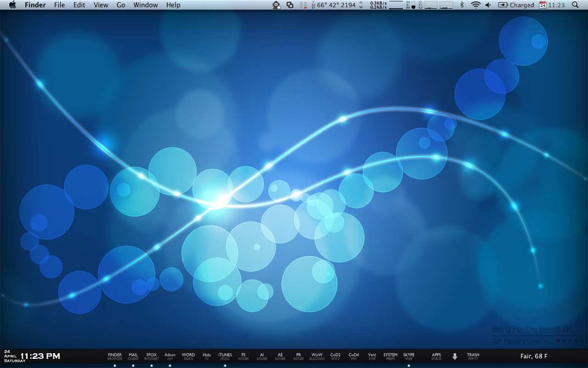
Task: Open the volume control icon
Action: pos(488,5)
